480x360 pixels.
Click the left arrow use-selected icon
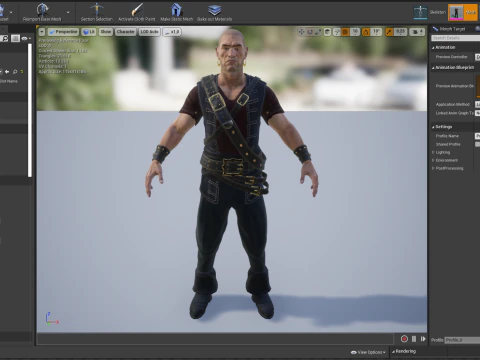(7, 72)
